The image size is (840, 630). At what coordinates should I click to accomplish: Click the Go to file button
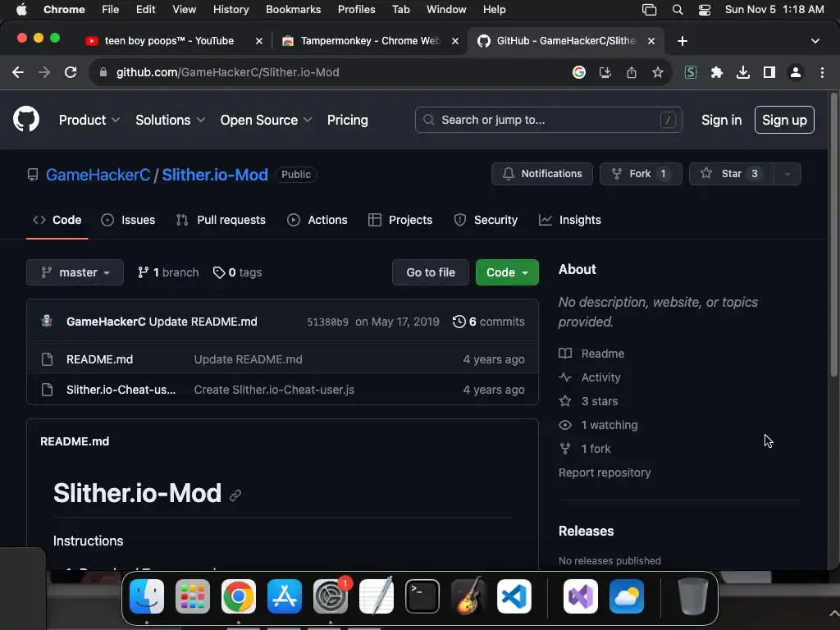430,272
